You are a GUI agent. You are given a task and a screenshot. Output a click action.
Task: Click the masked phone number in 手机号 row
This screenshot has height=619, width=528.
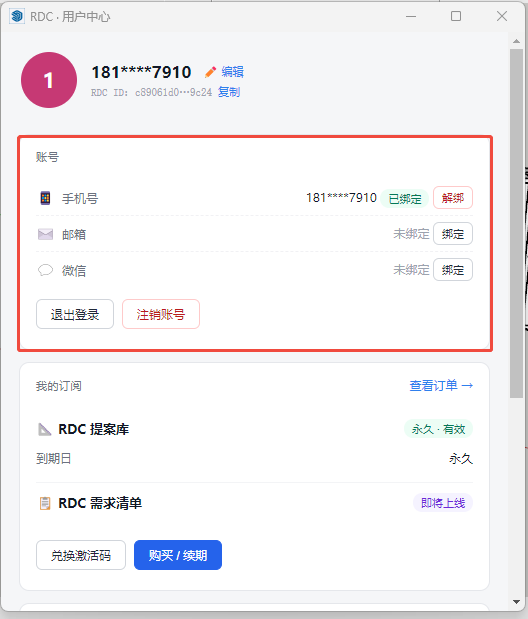[342, 198]
